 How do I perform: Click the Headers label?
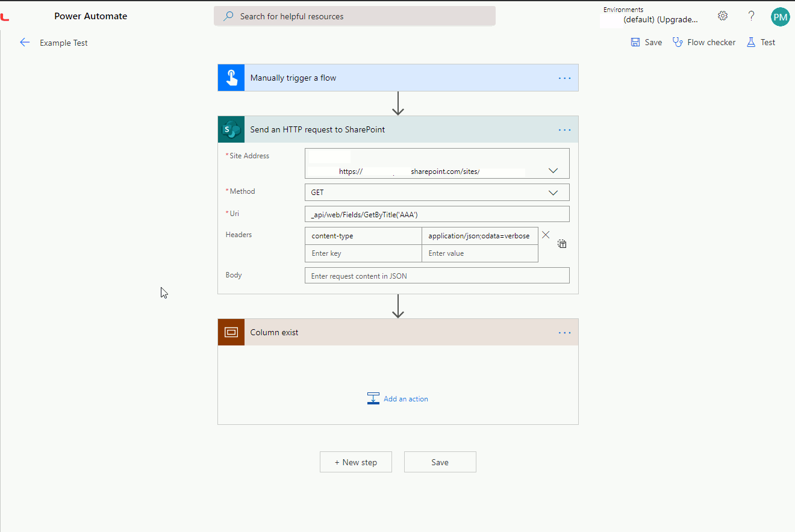tap(238, 235)
